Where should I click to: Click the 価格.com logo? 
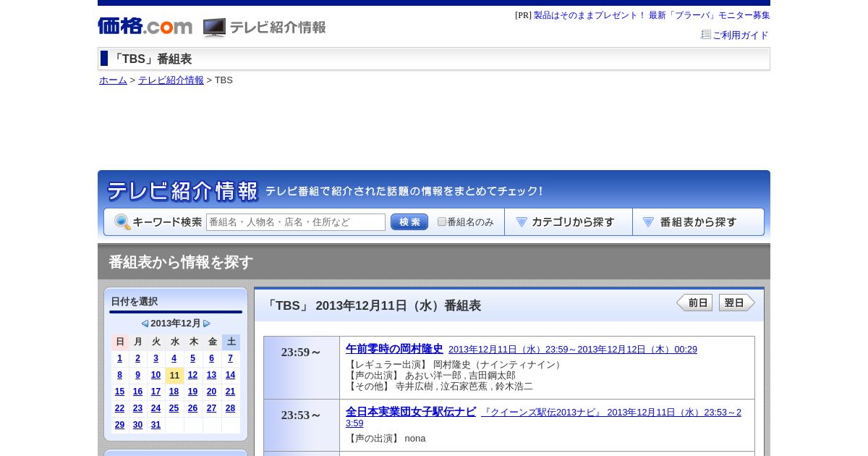pyautogui.click(x=145, y=26)
